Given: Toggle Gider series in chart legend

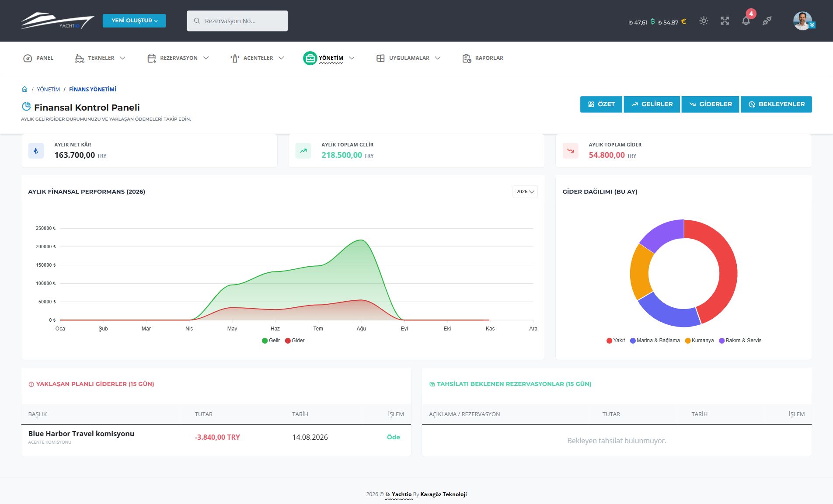Looking at the screenshot, I should click(295, 341).
